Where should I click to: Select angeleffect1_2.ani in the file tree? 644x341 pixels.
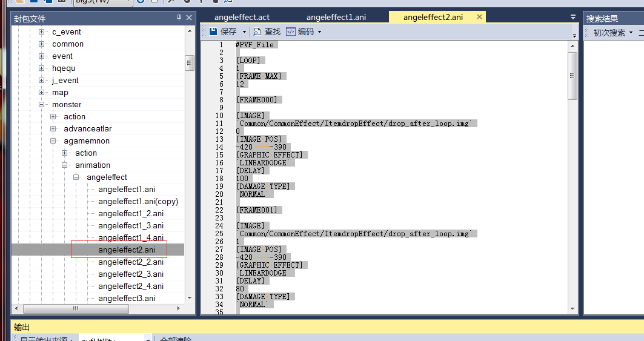[130, 213]
